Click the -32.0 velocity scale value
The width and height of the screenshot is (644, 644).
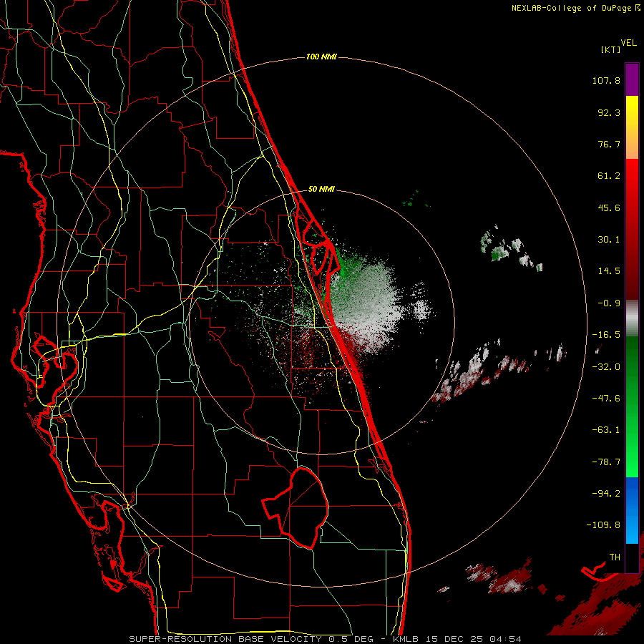tap(606, 367)
